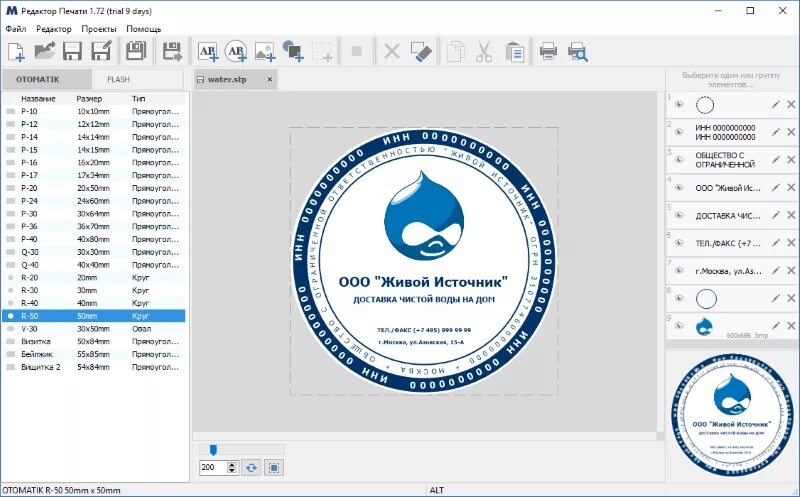Toggle visibility of layer 1 circle
The height and width of the screenshot is (497, 800).
click(679, 105)
